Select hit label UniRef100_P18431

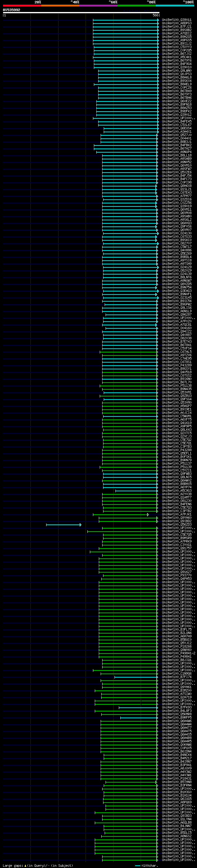tap(176, 778)
